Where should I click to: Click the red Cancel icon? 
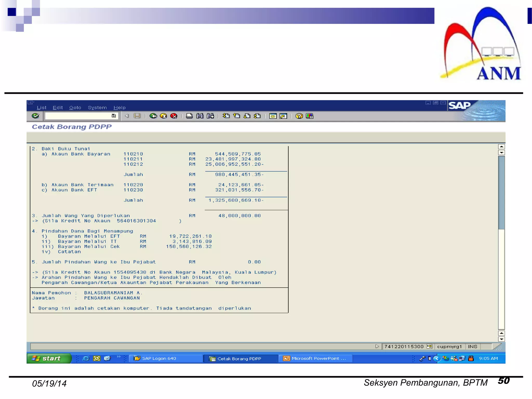pyautogui.click(x=174, y=116)
